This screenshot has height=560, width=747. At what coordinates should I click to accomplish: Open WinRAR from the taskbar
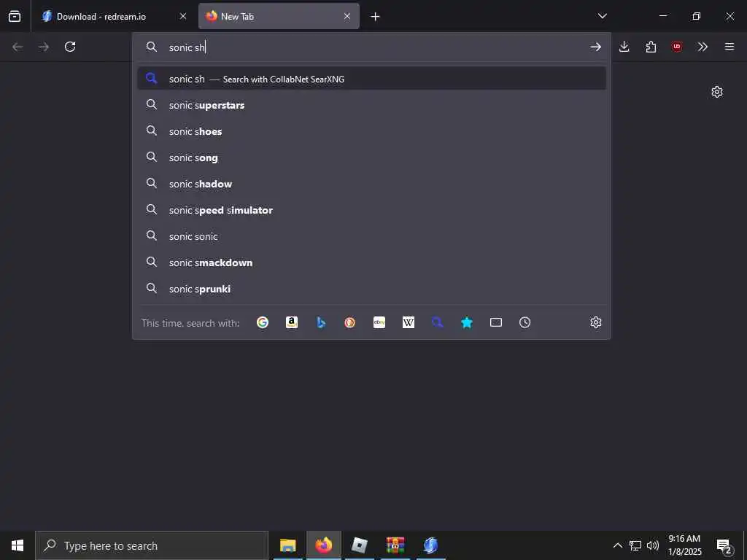(x=395, y=545)
